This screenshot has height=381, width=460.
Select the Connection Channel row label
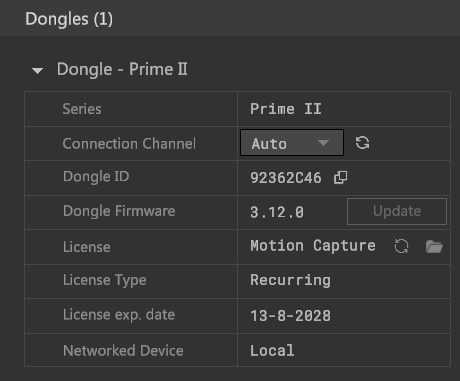pyautogui.click(x=129, y=144)
